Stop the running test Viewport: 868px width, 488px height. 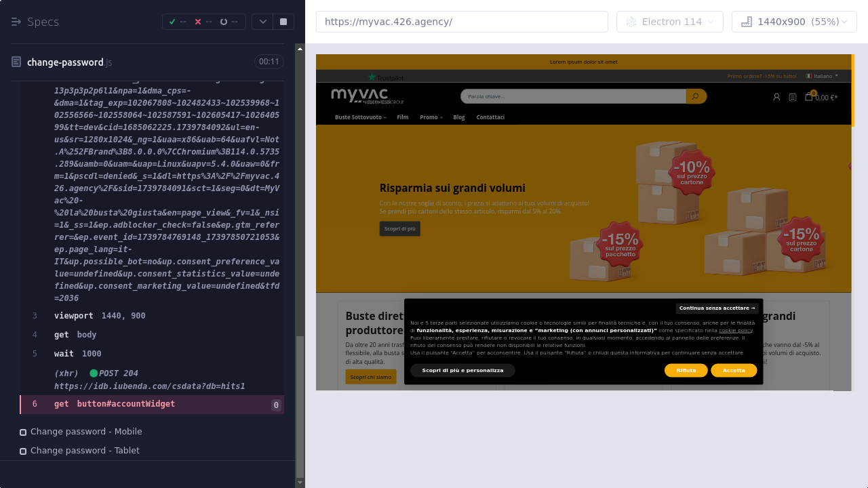click(x=283, y=22)
